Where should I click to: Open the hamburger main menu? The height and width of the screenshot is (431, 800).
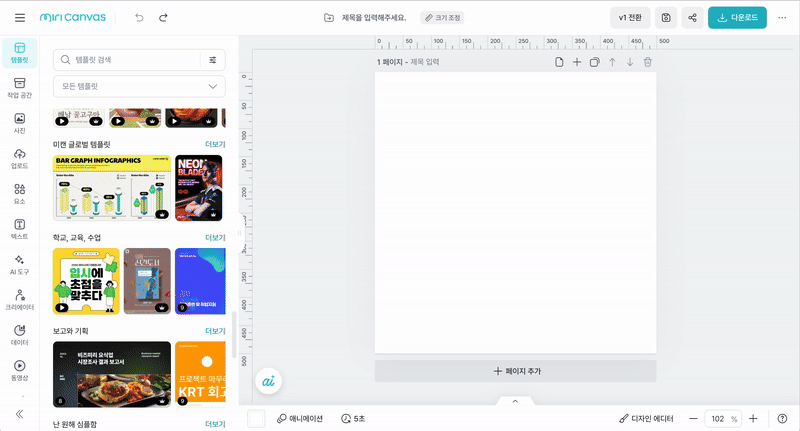point(19,18)
